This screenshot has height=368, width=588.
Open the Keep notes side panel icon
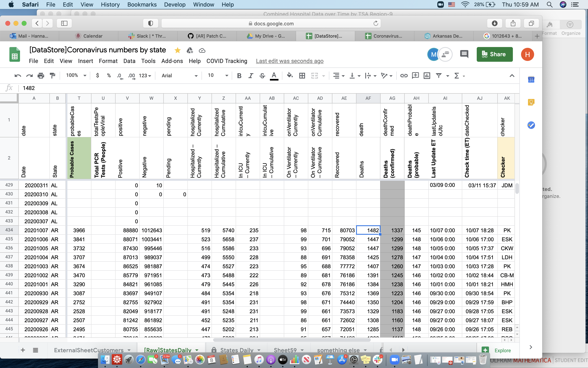click(531, 102)
